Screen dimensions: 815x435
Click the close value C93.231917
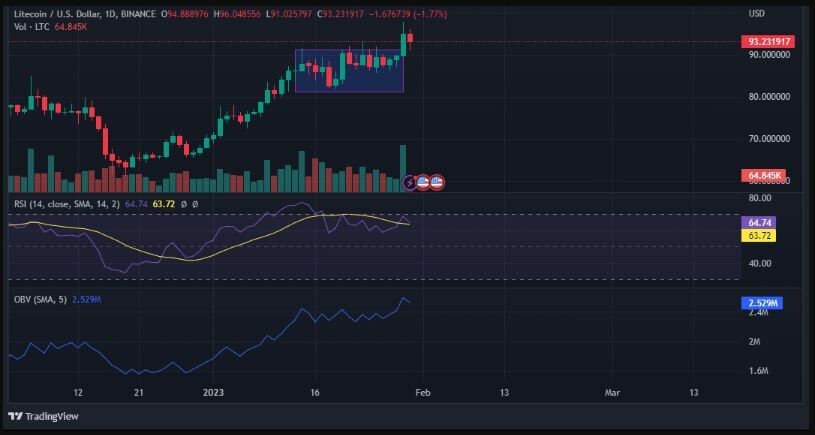(342, 15)
